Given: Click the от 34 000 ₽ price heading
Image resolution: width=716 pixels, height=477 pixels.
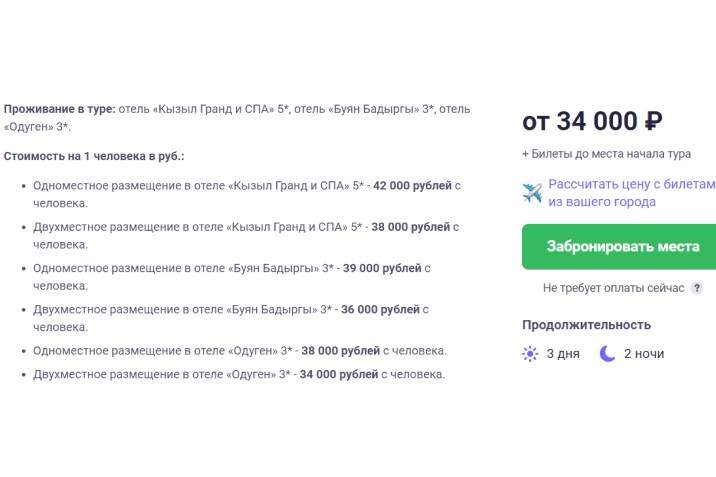Looking at the screenshot, I should tap(592, 122).
